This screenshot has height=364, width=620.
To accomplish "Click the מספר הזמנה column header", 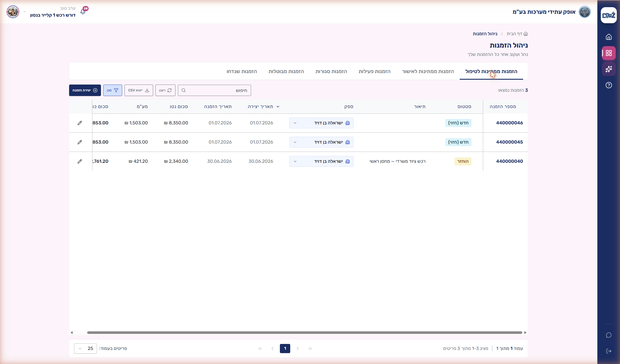I will [x=503, y=107].
